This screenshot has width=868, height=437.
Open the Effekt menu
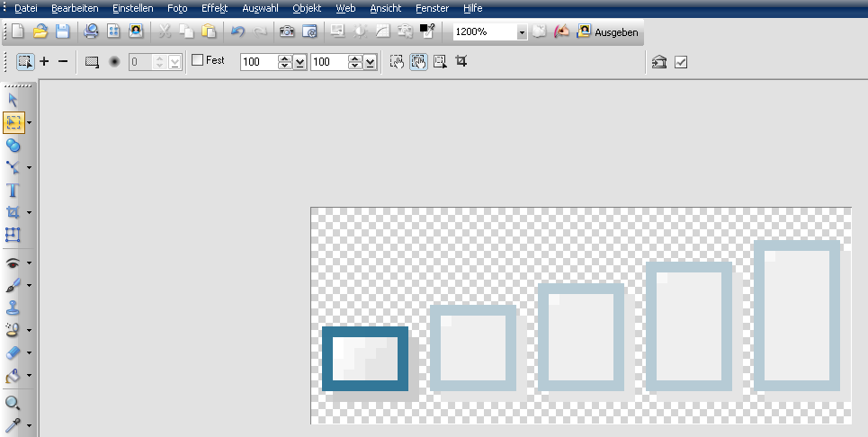click(214, 8)
